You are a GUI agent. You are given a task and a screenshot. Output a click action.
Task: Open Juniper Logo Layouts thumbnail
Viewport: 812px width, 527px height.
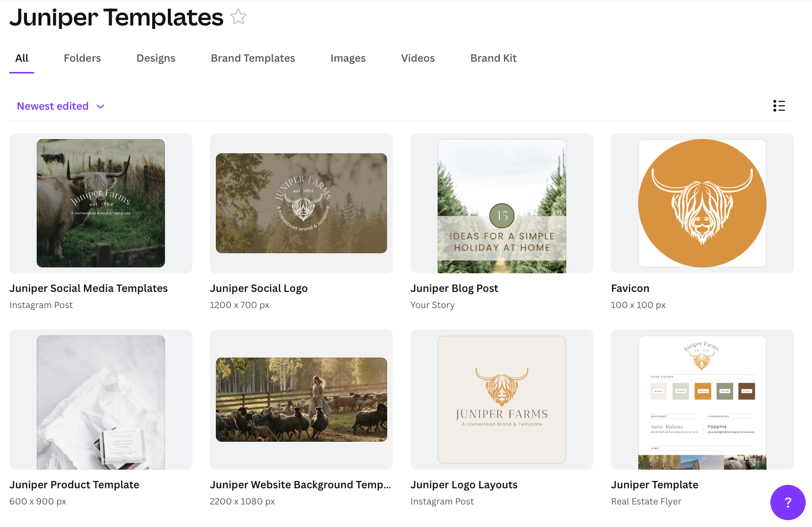point(502,400)
